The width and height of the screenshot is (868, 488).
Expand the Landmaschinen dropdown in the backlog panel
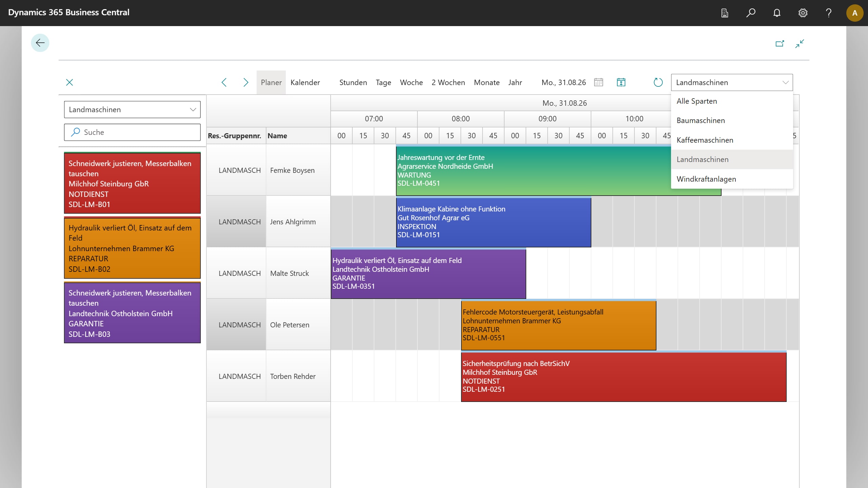point(132,109)
